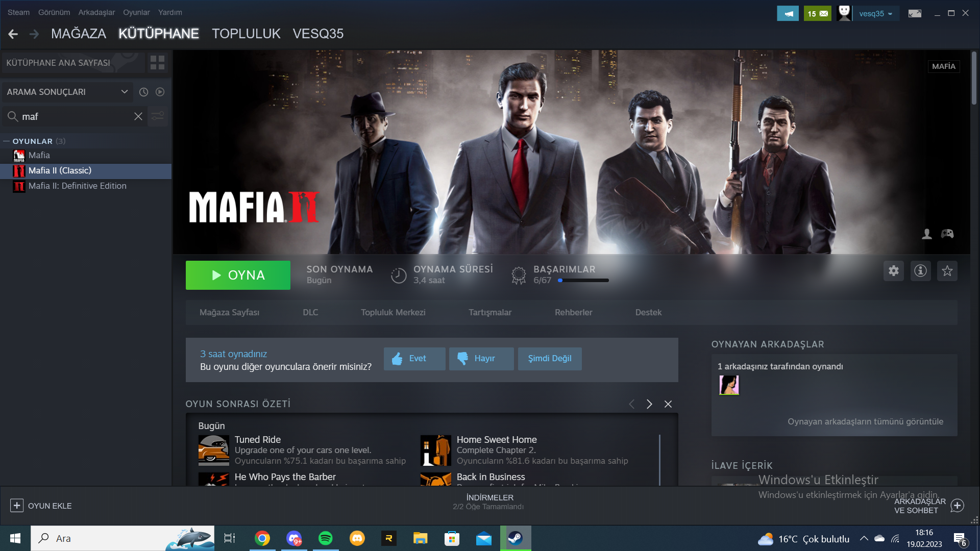
Task: Toggle ready-to-play filter icon
Action: point(160,92)
